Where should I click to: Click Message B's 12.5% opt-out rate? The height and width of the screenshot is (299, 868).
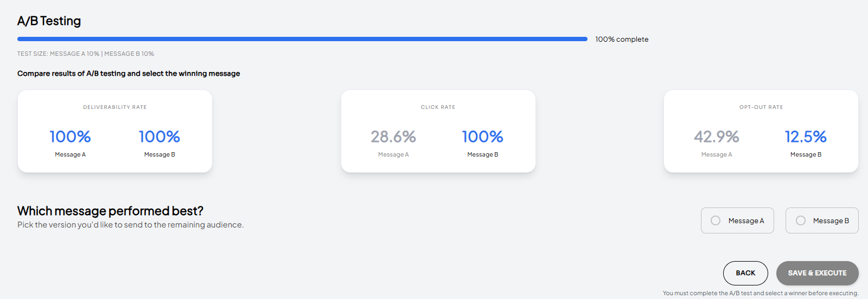pos(806,136)
